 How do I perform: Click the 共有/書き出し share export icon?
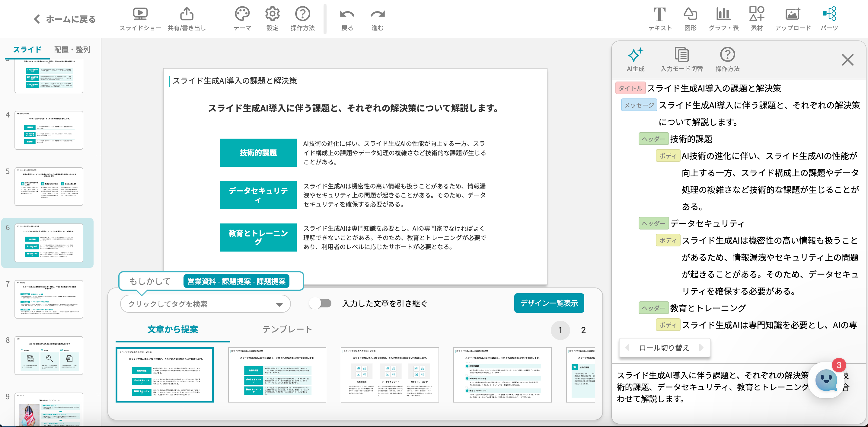point(187,14)
